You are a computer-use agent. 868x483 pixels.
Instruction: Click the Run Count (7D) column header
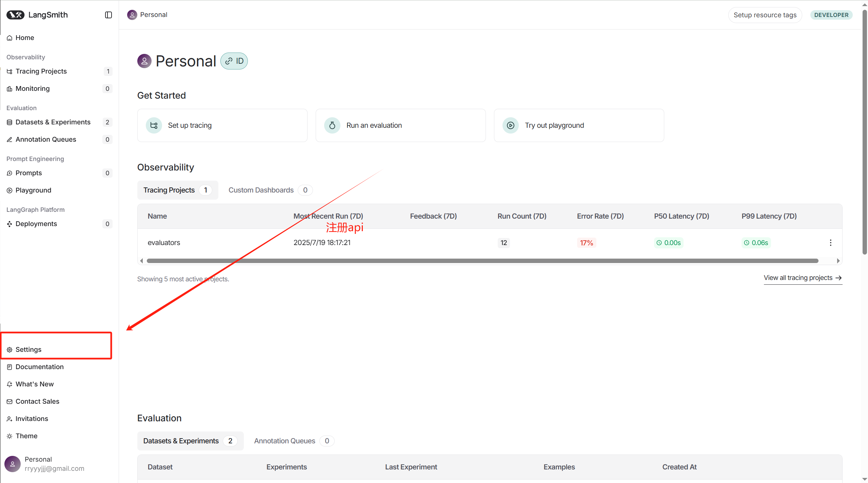(x=522, y=216)
